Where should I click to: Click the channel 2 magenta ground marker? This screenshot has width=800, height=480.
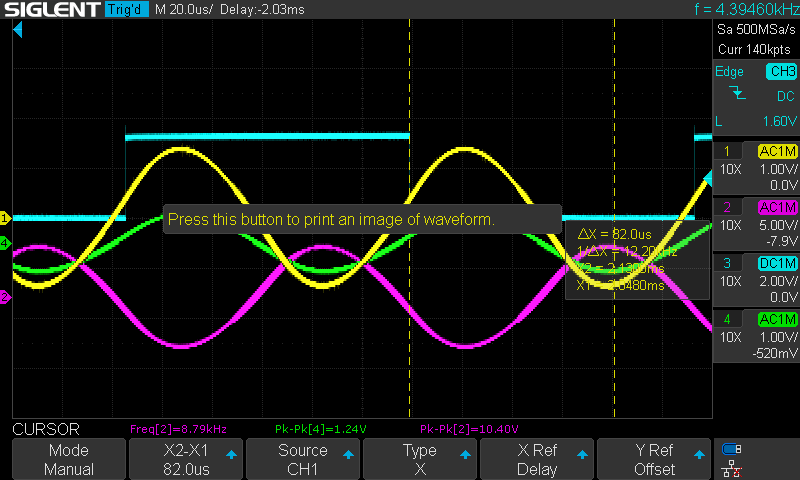[5, 297]
